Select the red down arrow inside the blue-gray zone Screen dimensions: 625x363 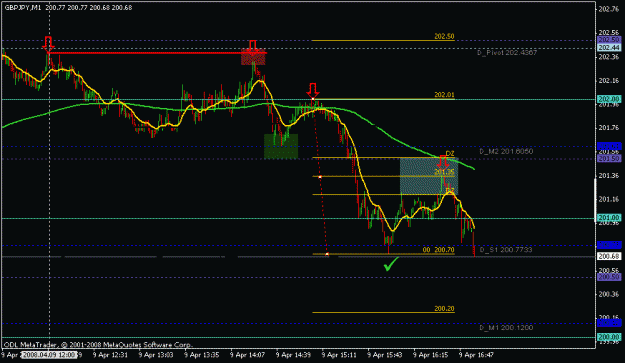(443, 162)
